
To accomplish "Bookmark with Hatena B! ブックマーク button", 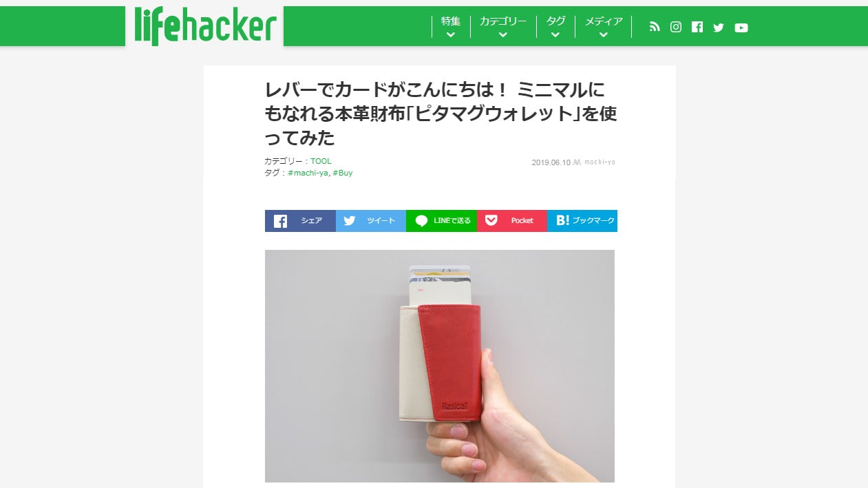I will 582,221.
